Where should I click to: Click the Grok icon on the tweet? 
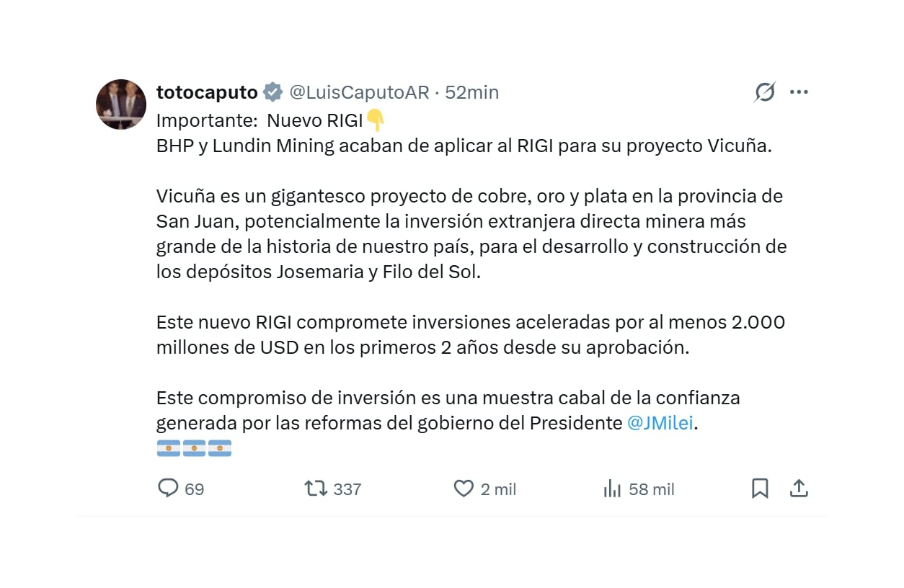tap(765, 92)
